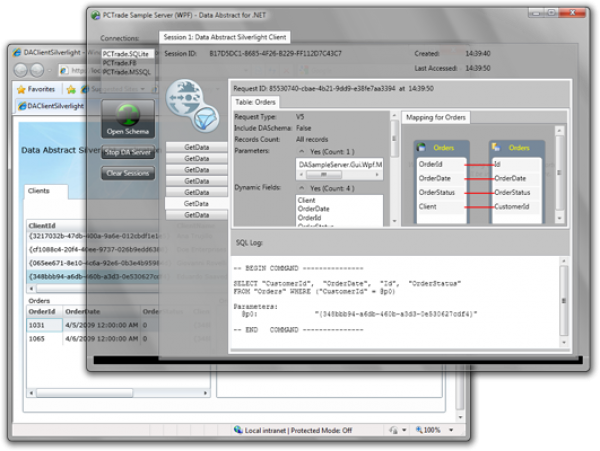Open Favorites in the browser window
600x451 pixels.
pos(36,89)
